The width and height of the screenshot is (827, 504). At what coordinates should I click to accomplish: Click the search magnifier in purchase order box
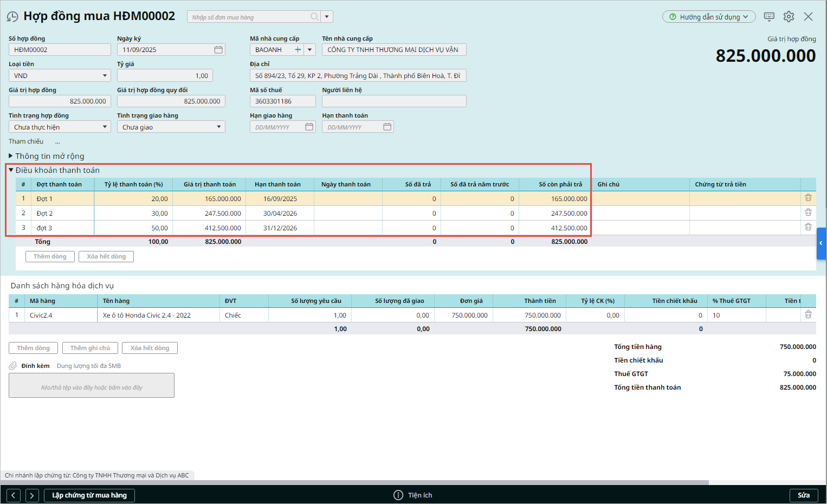tap(314, 17)
